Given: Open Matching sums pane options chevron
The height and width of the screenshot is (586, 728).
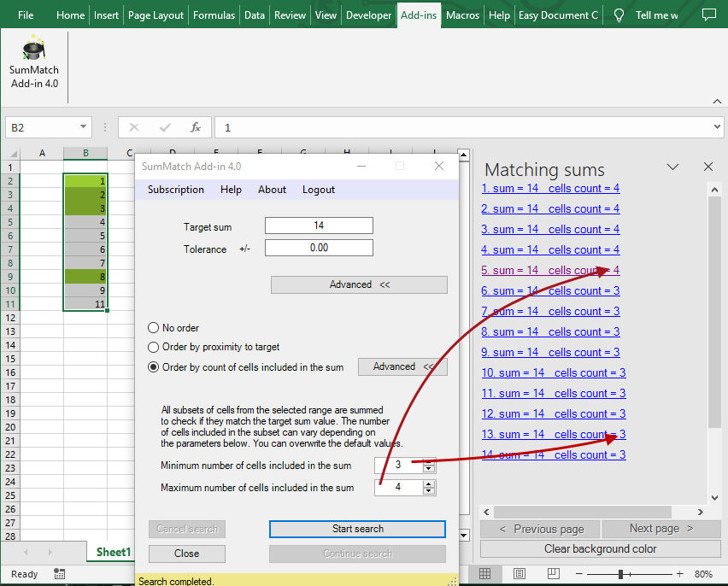Looking at the screenshot, I should pos(672,167).
